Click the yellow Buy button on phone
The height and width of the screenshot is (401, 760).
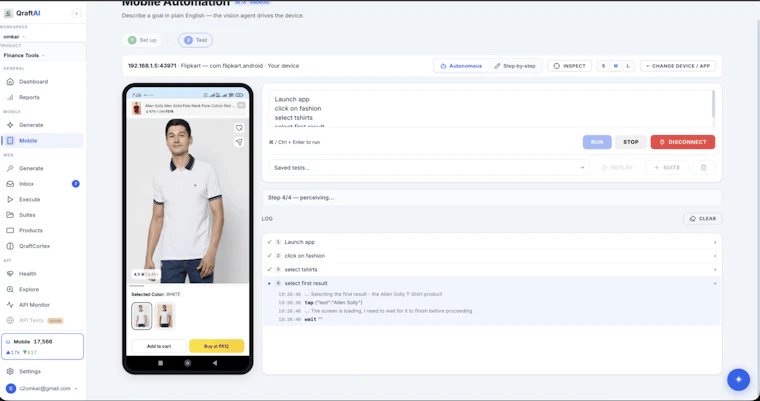click(x=217, y=346)
